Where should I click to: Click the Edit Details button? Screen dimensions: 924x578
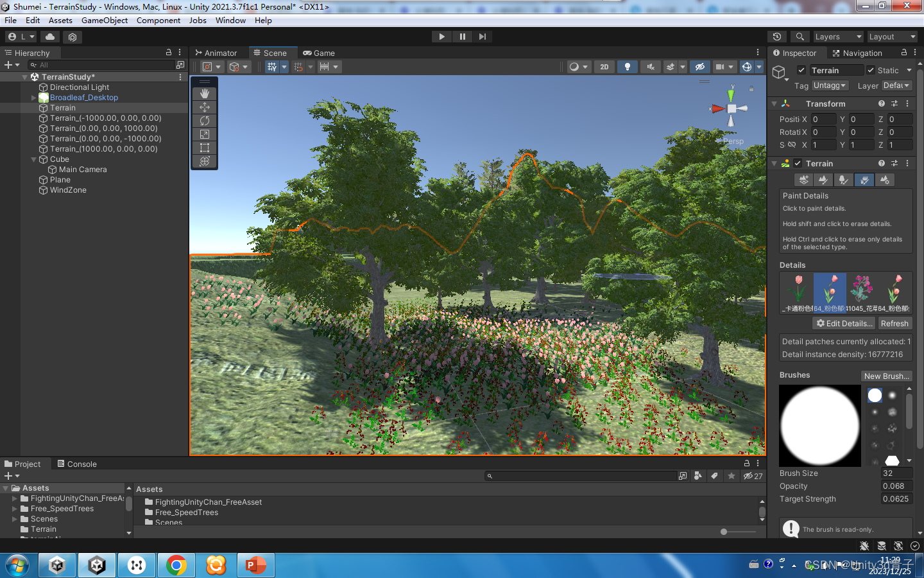(x=843, y=323)
